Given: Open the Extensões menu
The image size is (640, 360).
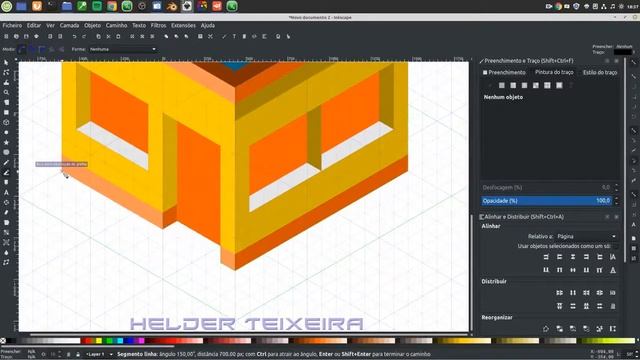Looking at the screenshot, I should [183, 25].
